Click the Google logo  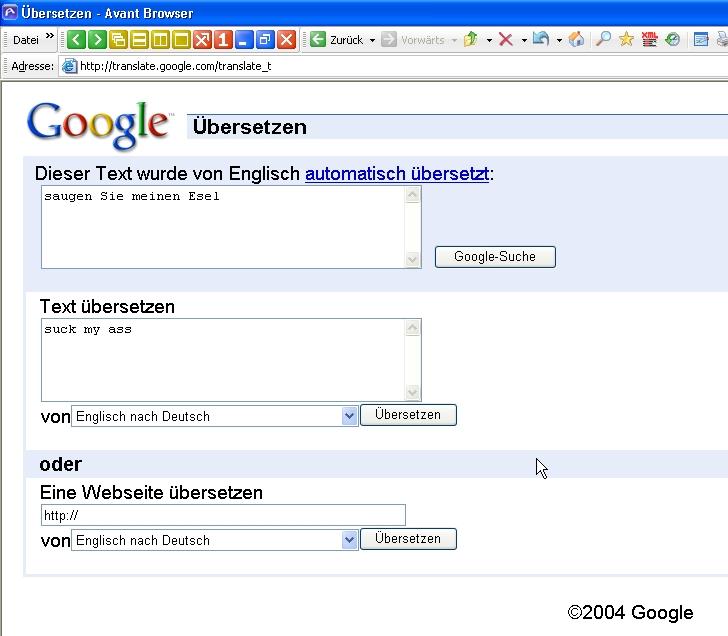pyautogui.click(x=99, y=125)
